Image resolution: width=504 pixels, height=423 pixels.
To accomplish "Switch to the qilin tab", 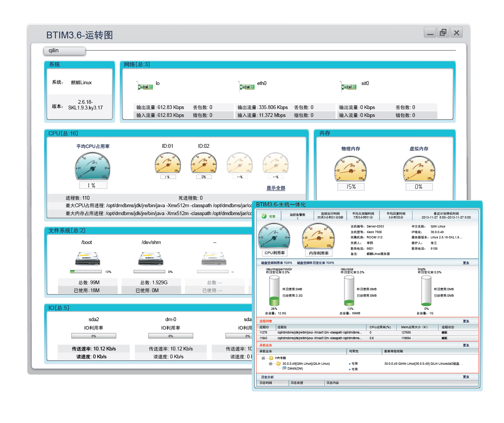I will pos(64,51).
